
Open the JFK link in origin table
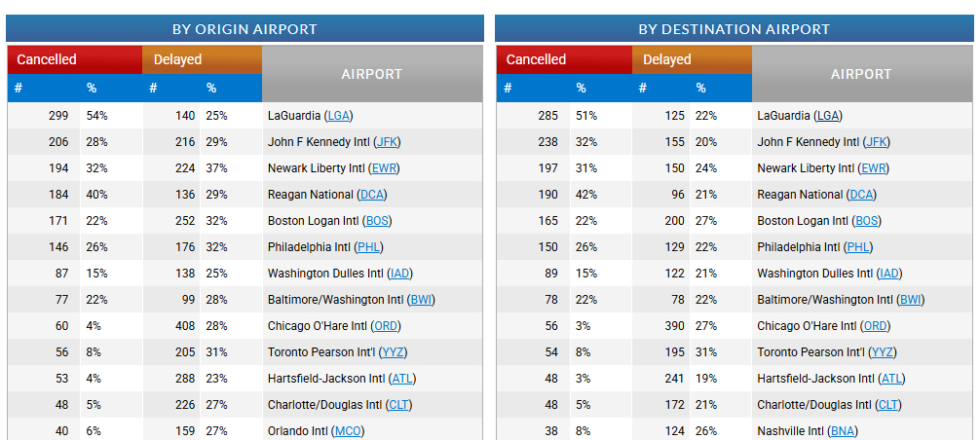[x=387, y=142]
